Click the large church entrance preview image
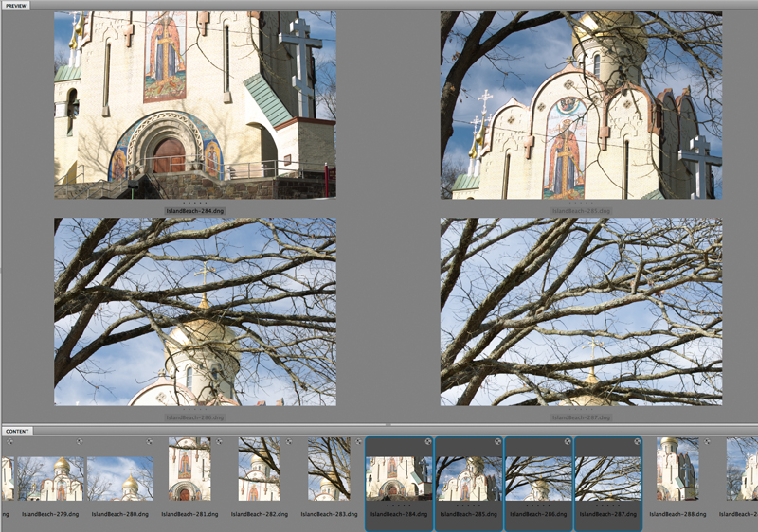 pyautogui.click(x=194, y=104)
